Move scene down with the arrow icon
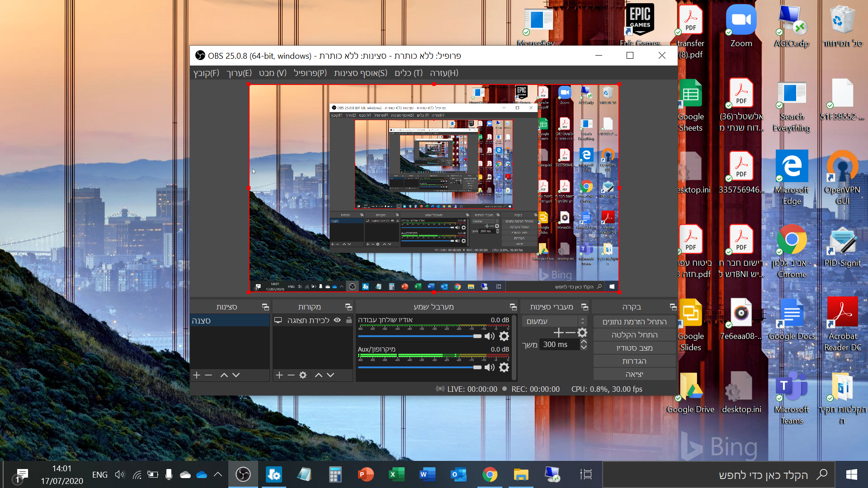The image size is (868, 488). click(x=236, y=375)
